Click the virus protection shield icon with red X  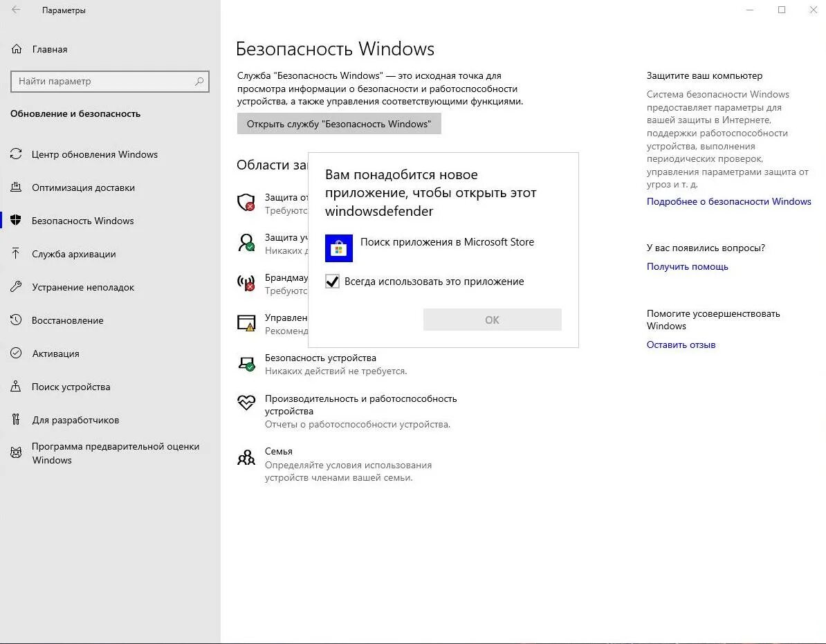[x=246, y=202]
